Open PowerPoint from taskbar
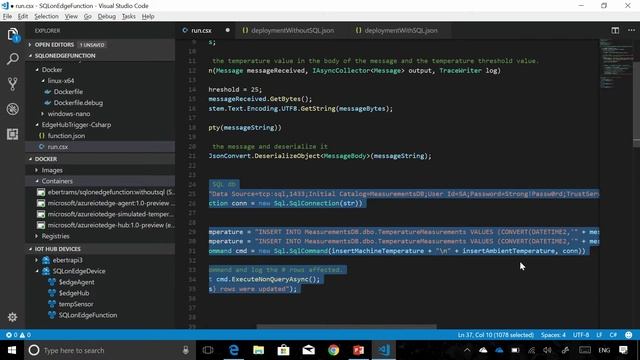 [358, 350]
